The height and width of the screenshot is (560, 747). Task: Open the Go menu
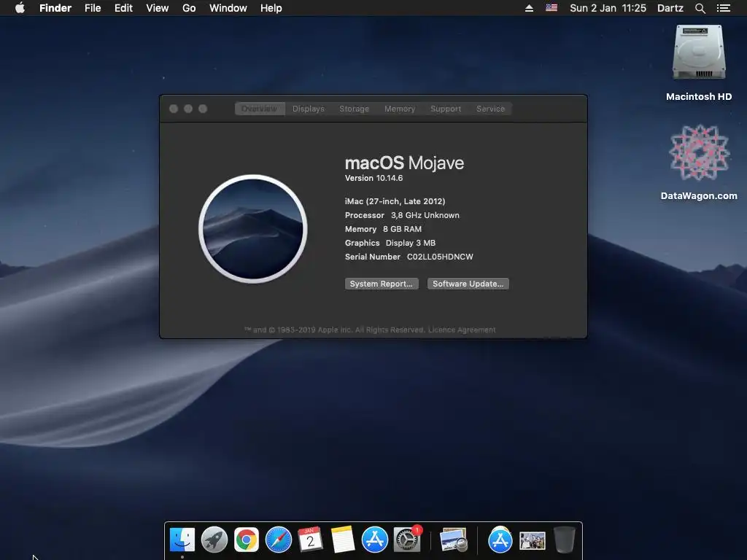[189, 8]
